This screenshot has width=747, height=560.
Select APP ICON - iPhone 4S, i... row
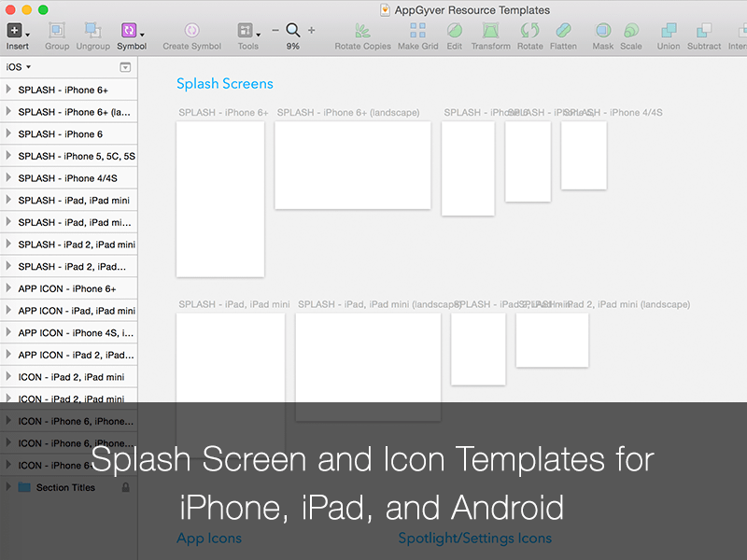68,333
